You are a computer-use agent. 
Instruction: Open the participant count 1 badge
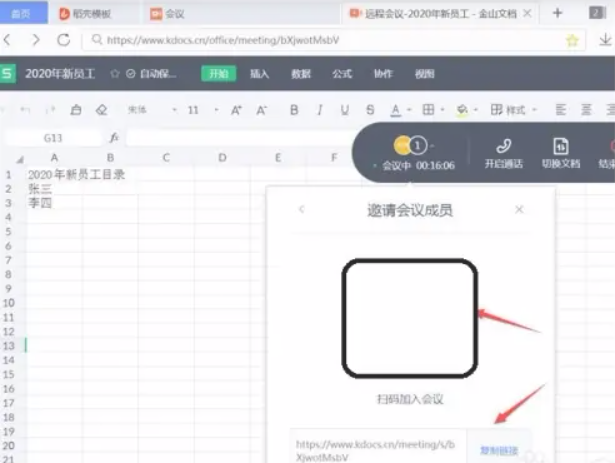(x=418, y=146)
